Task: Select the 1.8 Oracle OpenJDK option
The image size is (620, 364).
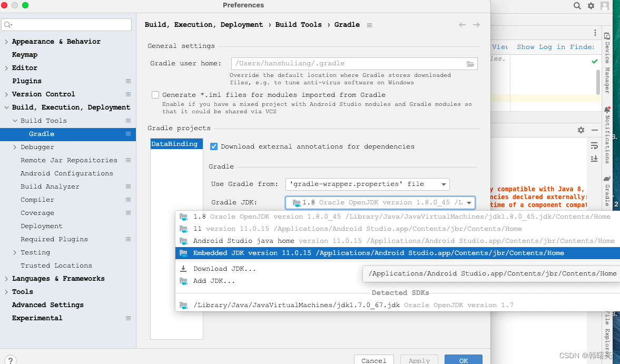Action: 397,217
